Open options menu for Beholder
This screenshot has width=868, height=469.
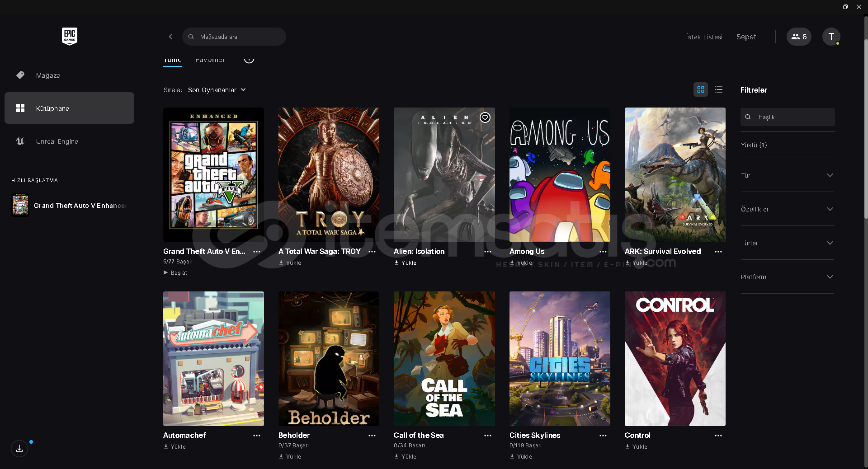372,436
